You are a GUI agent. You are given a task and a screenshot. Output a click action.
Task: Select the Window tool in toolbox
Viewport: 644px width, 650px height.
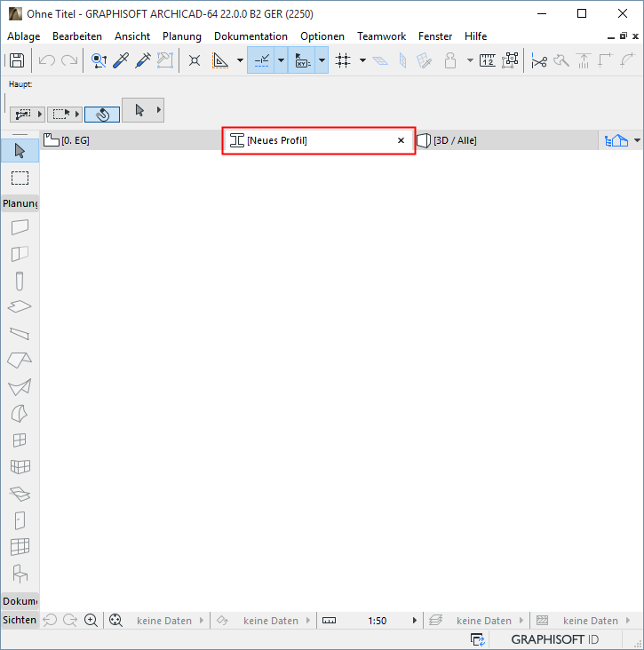click(x=20, y=440)
